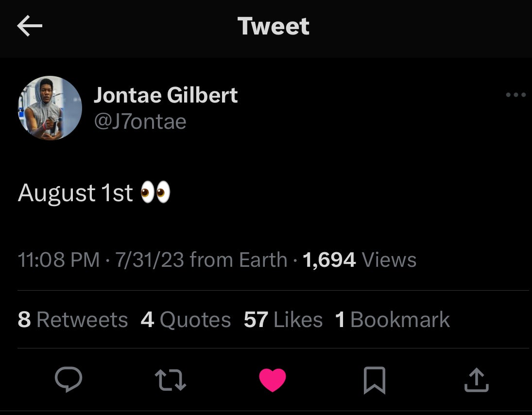Image resolution: width=532 pixels, height=415 pixels.
Task: Open Jontae Gilbert's profile picture
Action: tap(50, 108)
